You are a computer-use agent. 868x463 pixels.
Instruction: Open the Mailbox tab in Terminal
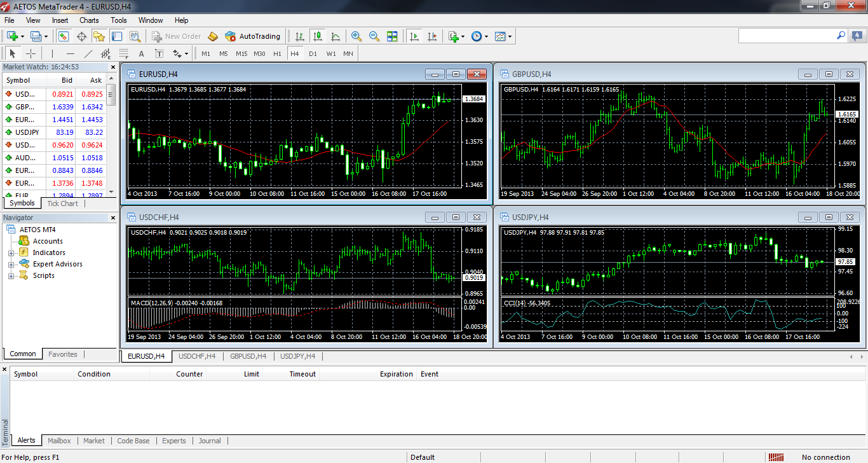coord(59,441)
